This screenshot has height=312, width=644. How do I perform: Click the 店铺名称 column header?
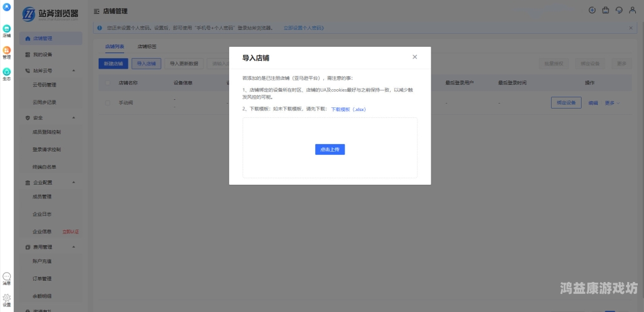(x=128, y=83)
